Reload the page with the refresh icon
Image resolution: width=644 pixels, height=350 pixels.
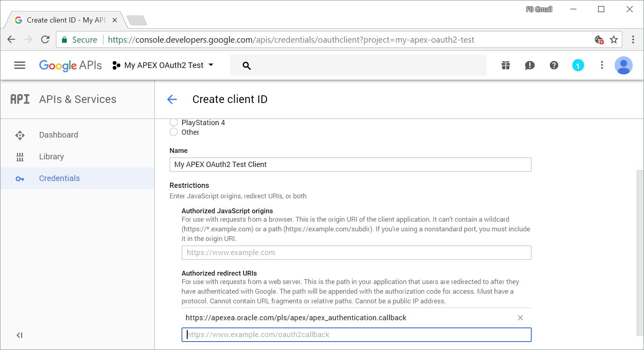[45, 39]
